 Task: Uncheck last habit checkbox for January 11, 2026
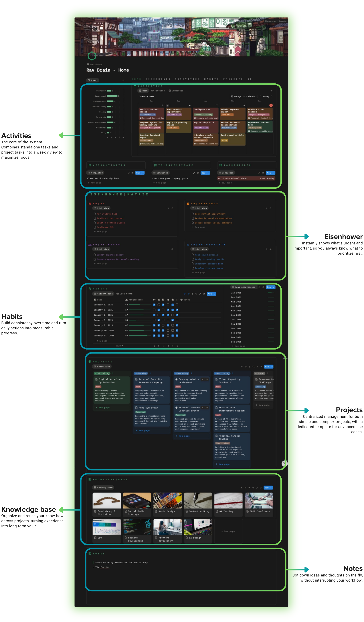(x=177, y=336)
